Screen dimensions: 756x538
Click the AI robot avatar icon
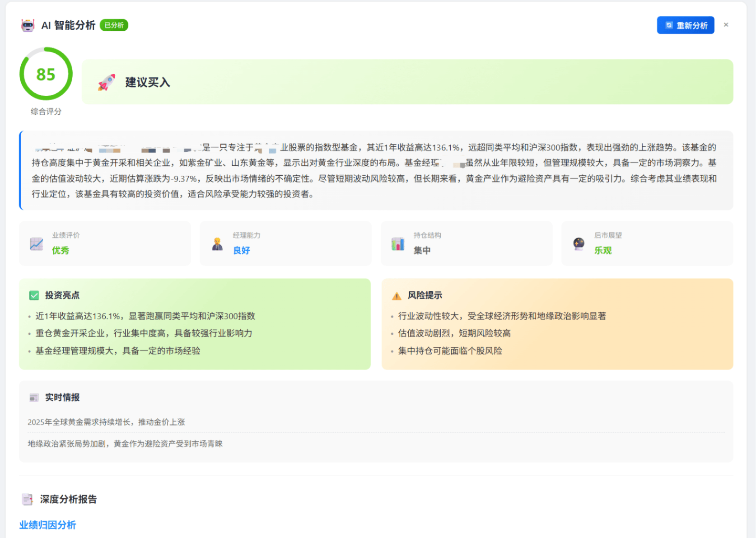click(28, 25)
